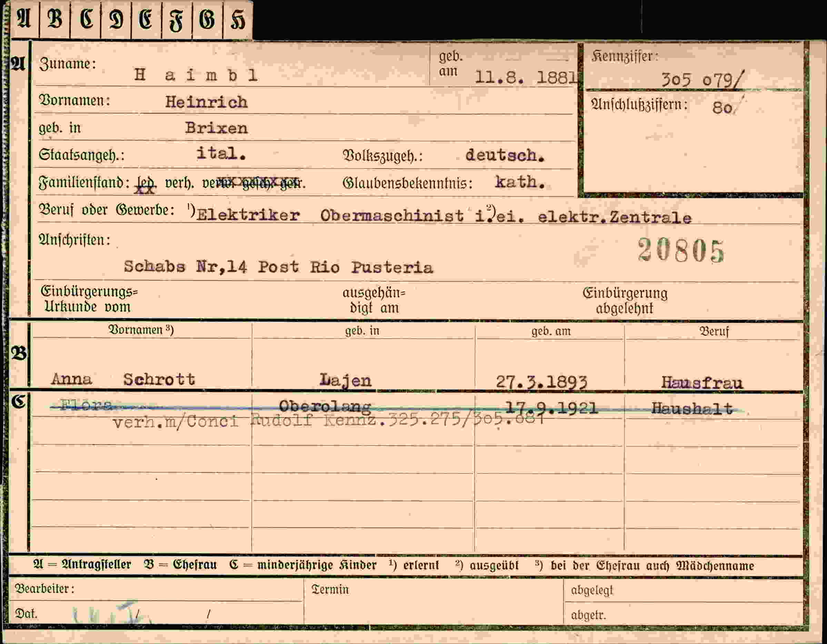This screenshot has height=644, width=827.
Task: Click the Kennziffer number '305 079/'
Action: click(703, 80)
